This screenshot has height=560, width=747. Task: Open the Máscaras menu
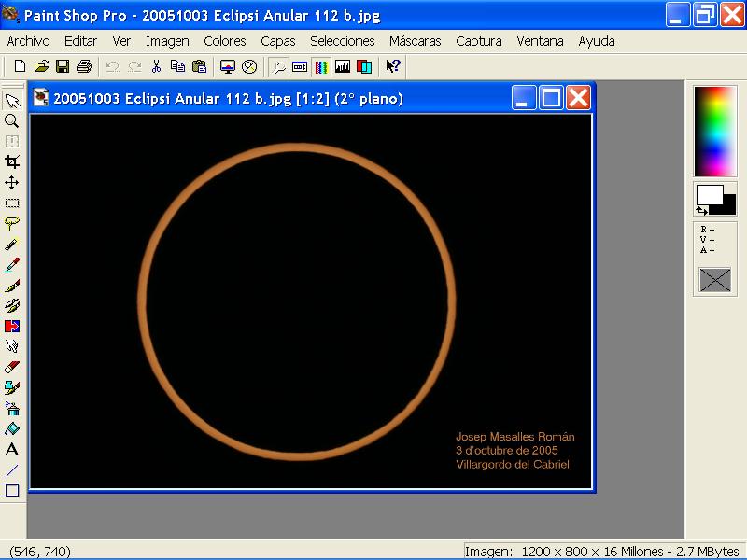tap(415, 41)
